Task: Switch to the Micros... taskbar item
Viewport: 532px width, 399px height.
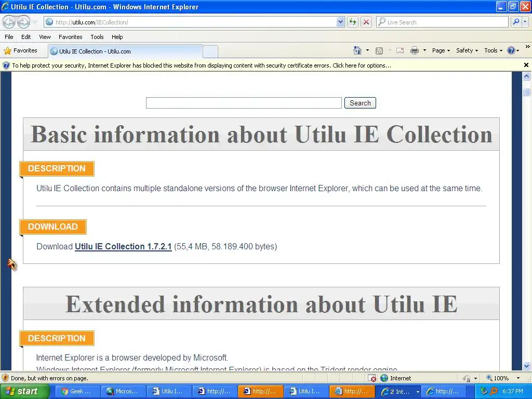Action: (124, 391)
